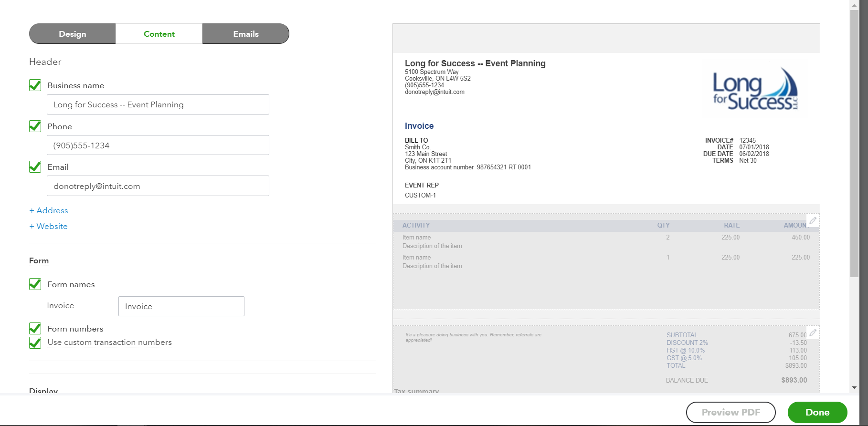Click the vertical scrollbar thumb
Viewport: 868px width, 426px height.
[x=854, y=143]
